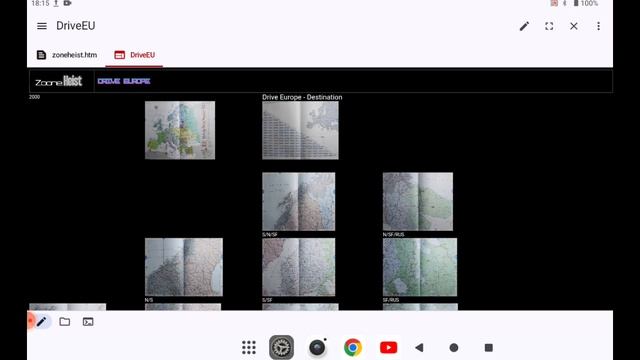This screenshot has width=640, height=360.
Task: Click the 'SF/RUS' caption text
Action: (x=391, y=300)
